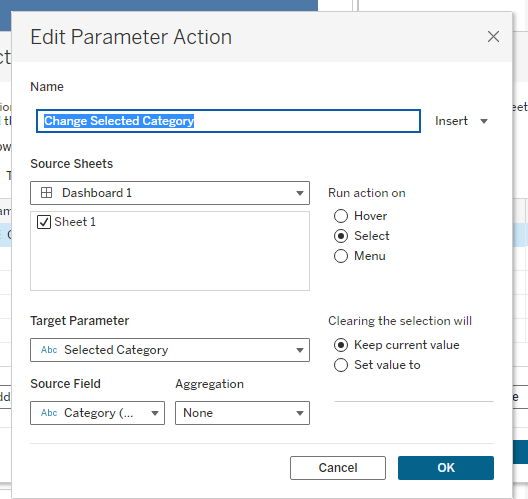Image resolution: width=528 pixels, height=499 pixels.
Task: Click the Dashboard 1 dropdown arrow
Action: (x=300, y=193)
